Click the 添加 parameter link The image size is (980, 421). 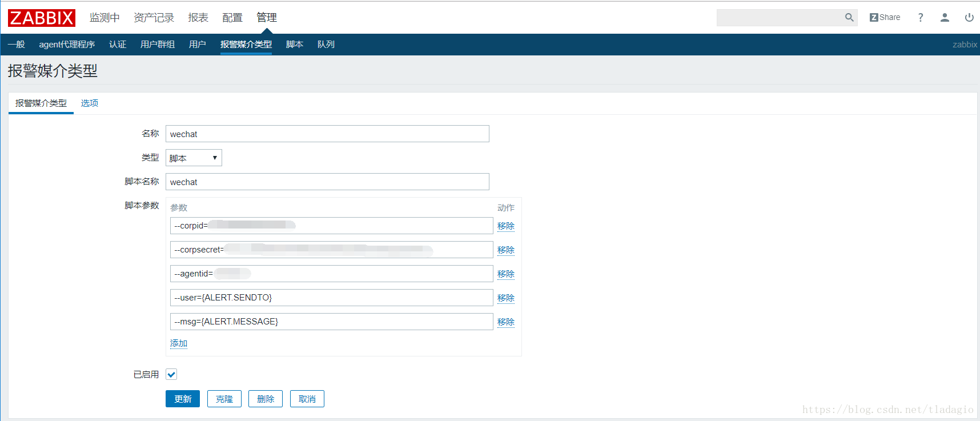pos(179,343)
